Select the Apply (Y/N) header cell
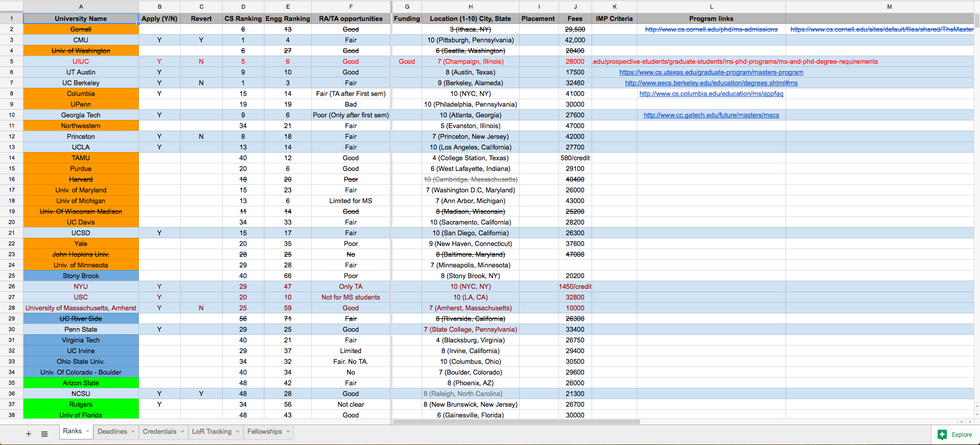 coord(159,19)
